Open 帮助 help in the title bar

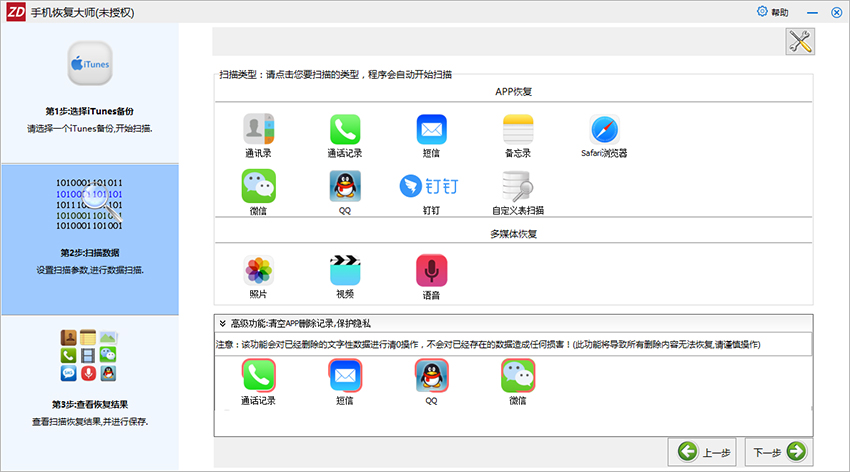(772, 12)
